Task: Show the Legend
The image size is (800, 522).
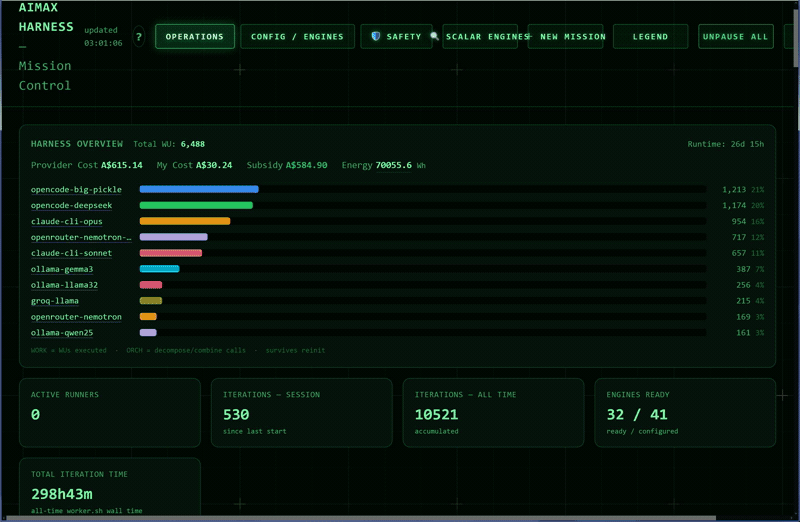Action: tap(651, 37)
